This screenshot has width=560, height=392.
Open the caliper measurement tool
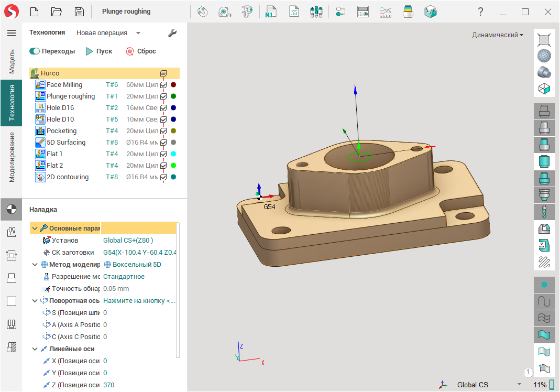tap(248, 12)
